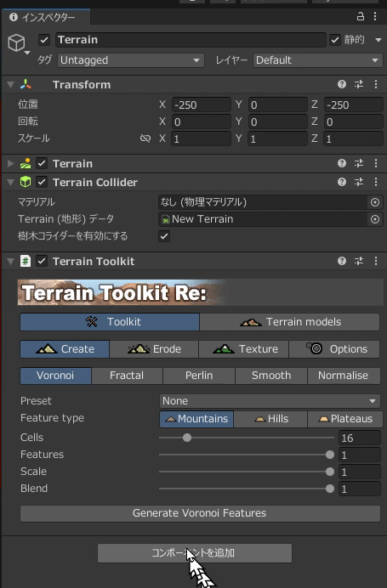Open Terrain Collider help icon
The width and height of the screenshot is (387, 588).
pos(342,182)
